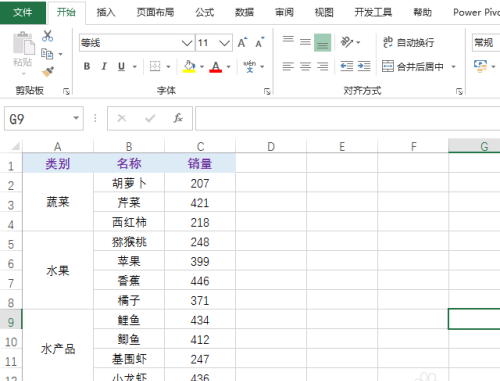Switch to 审阅 tab

[x=284, y=12]
